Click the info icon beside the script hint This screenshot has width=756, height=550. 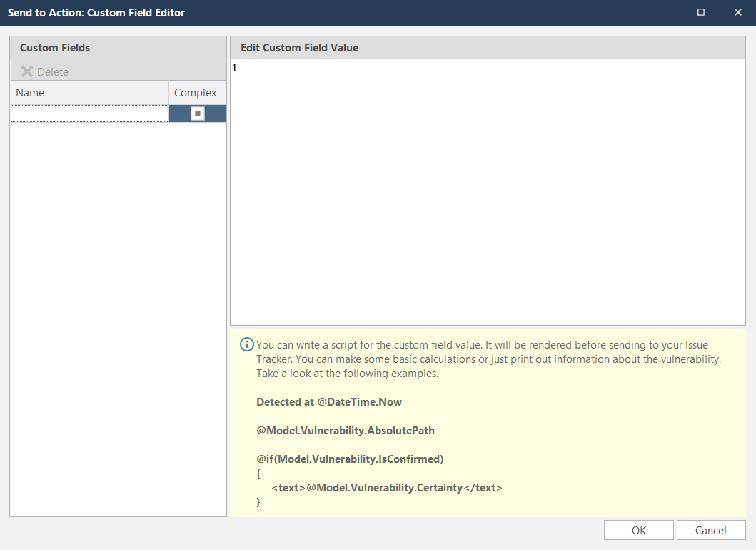click(x=246, y=344)
